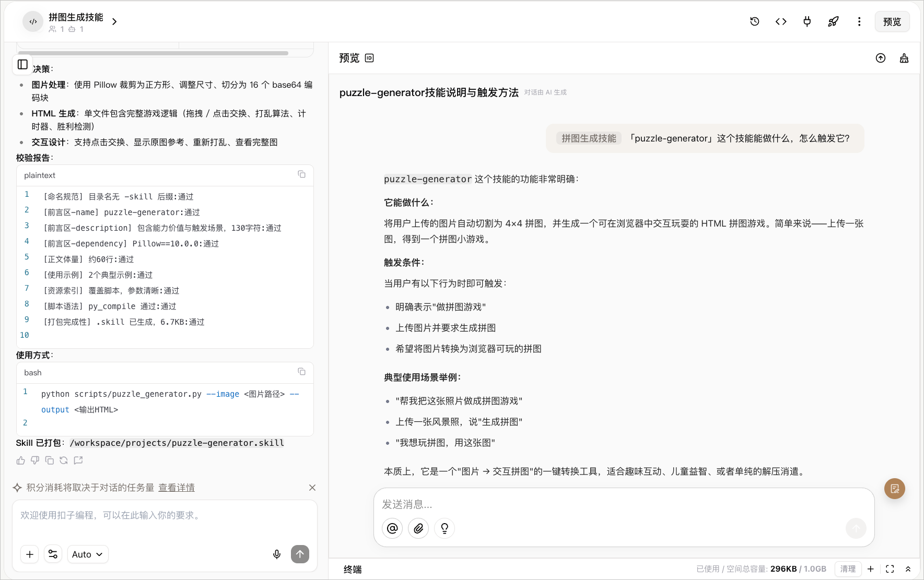Click the thumbs-up feedback icon
The image size is (924, 580).
pyautogui.click(x=20, y=460)
